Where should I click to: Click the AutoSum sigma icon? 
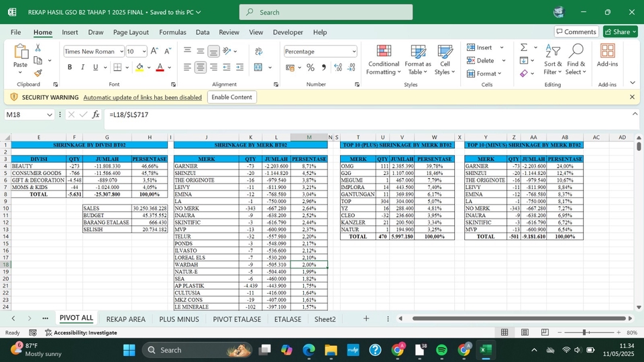524,47
